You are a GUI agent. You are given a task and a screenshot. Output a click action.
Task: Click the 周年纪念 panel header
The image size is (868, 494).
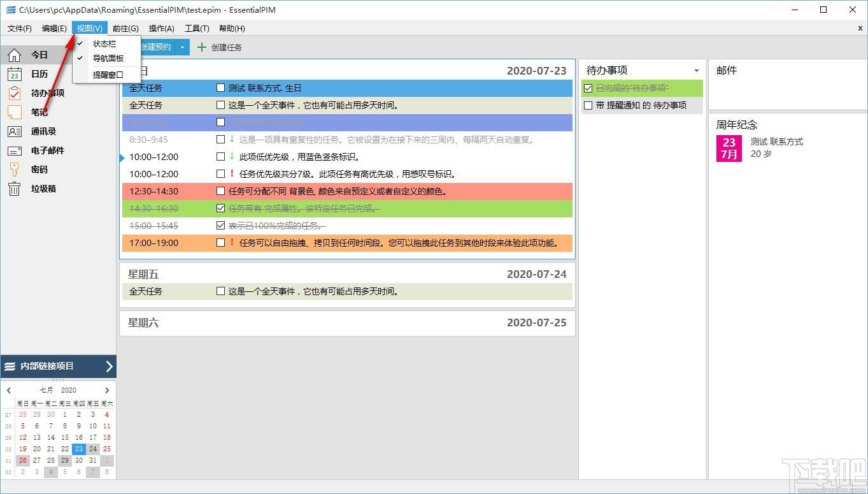point(737,125)
